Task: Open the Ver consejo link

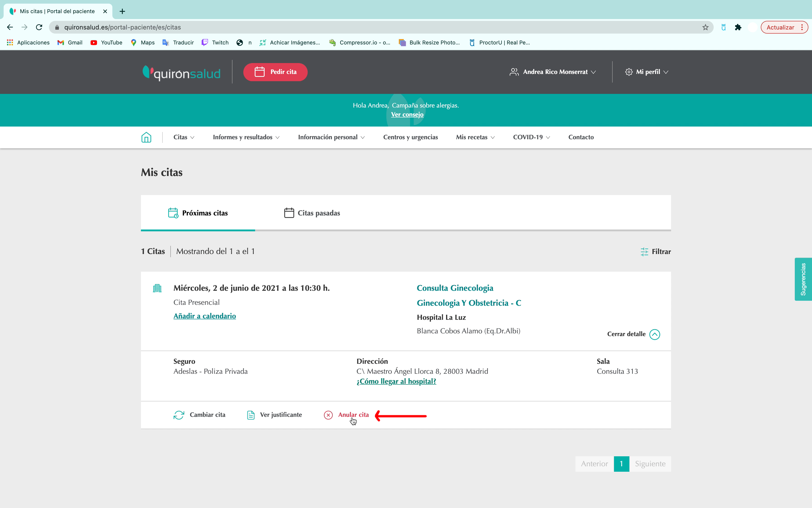Action: [x=407, y=115]
